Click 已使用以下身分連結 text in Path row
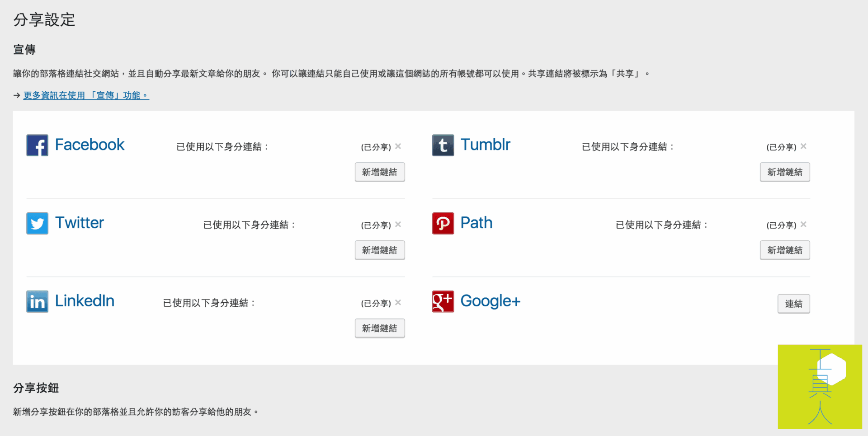The height and width of the screenshot is (436, 868). point(661,225)
